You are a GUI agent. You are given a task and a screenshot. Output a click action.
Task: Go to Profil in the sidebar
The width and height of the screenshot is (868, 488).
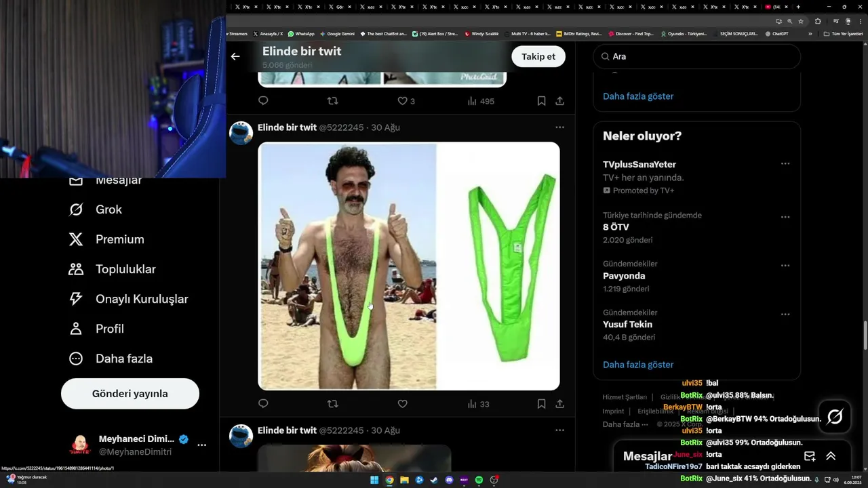(x=96, y=329)
